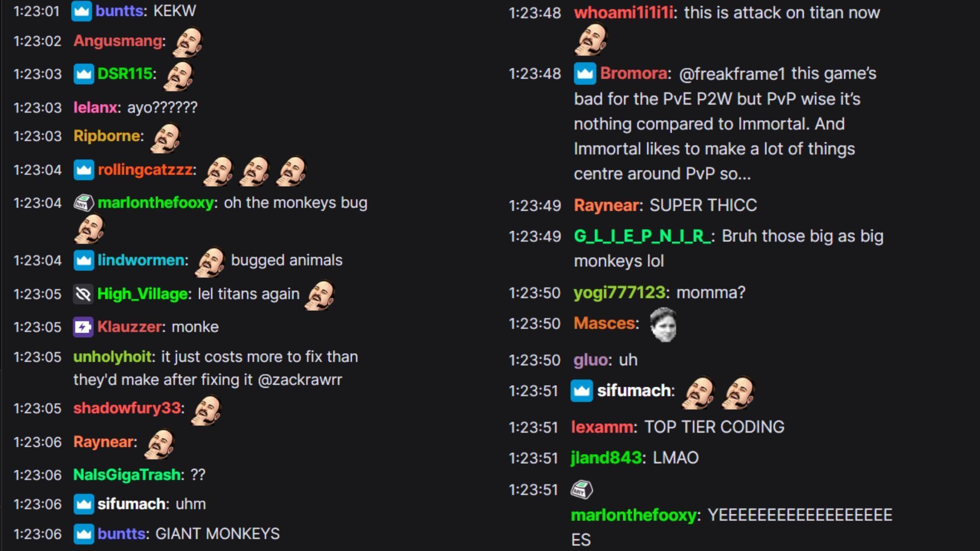
Task: Select the yogi777123 username
Action: coord(620,293)
